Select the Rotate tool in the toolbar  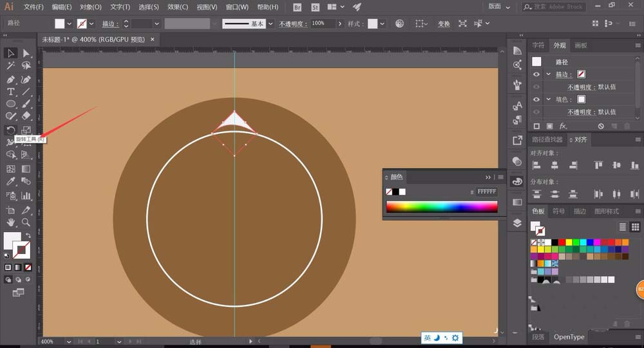click(11, 130)
